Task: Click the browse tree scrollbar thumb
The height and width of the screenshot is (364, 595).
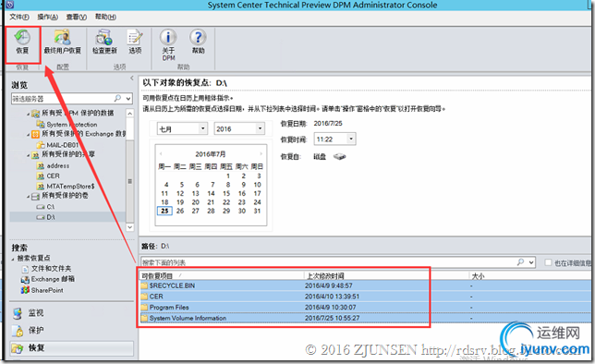Action: pos(129,181)
